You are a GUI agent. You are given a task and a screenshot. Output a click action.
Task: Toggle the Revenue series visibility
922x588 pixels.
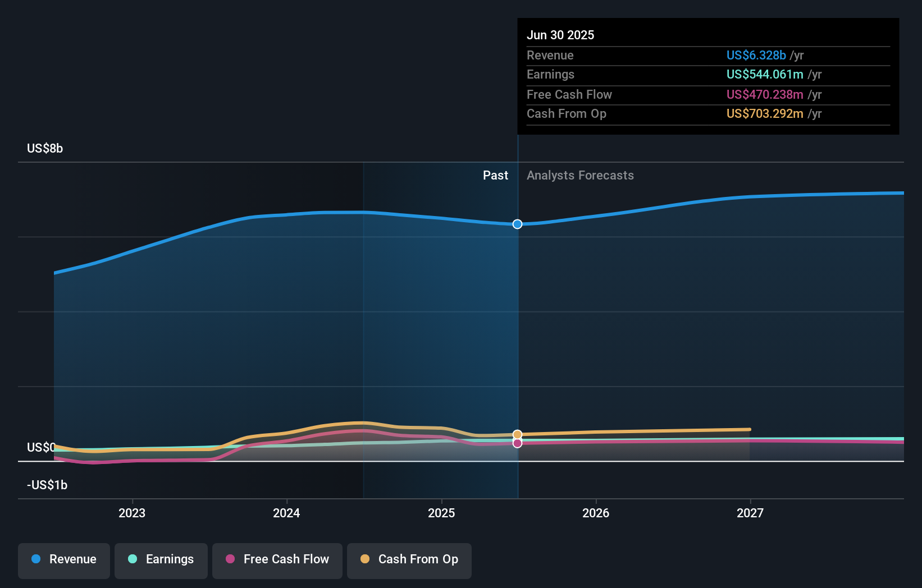coord(63,561)
